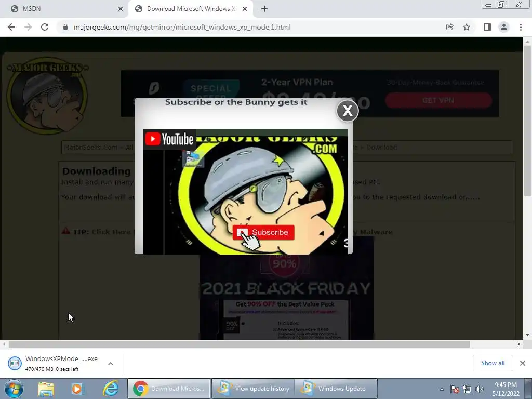Click the lock icon in address bar
The image size is (532, 399).
pyautogui.click(x=65, y=27)
